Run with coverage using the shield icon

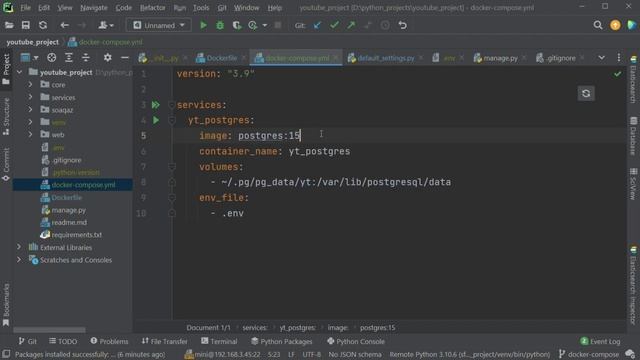coord(237,25)
